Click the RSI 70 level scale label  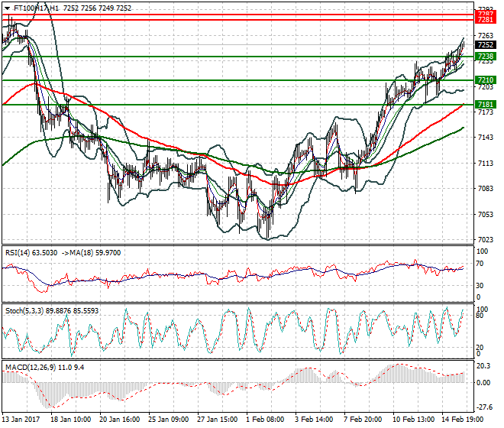pos(480,264)
